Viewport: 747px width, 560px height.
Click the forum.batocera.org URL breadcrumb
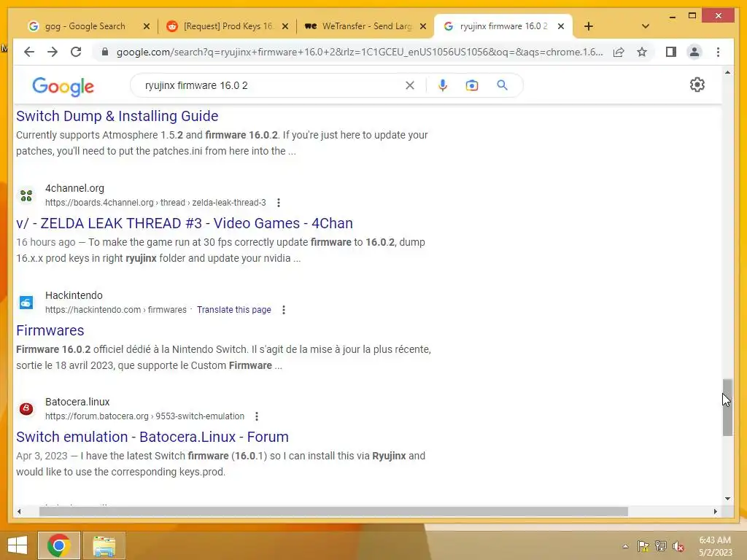(x=145, y=416)
